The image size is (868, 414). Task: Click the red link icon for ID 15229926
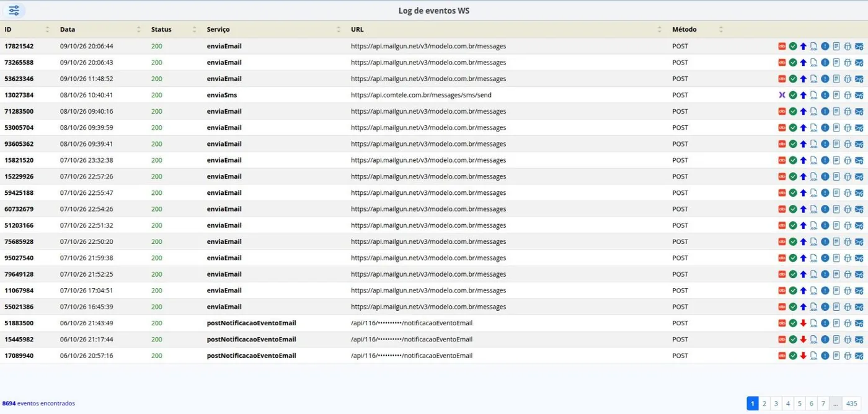tap(782, 176)
